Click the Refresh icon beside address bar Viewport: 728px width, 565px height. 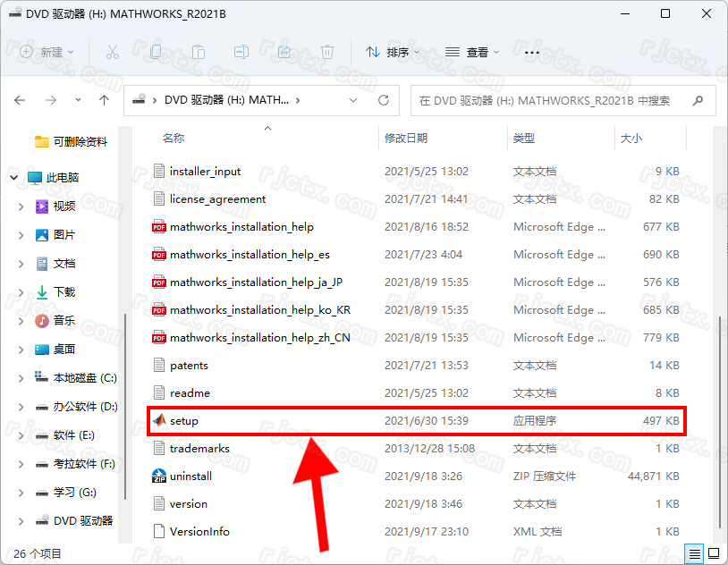(x=384, y=100)
